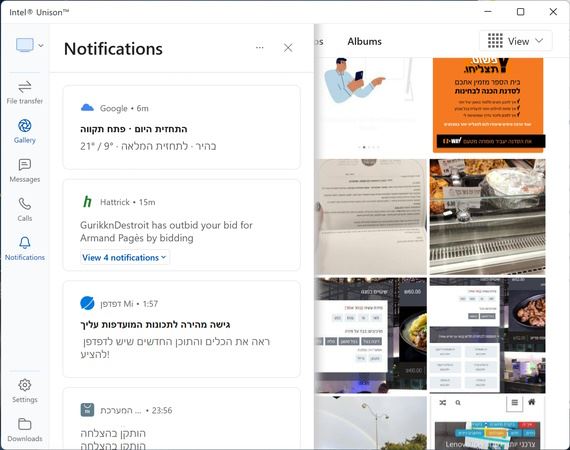This screenshot has height=450, width=570.
Task: Open the Downloads folder icon
Action: click(x=25, y=424)
